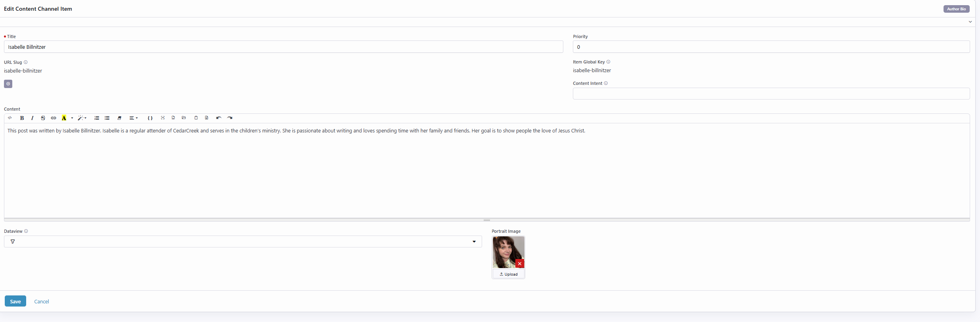This screenshot has height=322, width=980.
Task: Toggle italic formatting
Action: 32,118
